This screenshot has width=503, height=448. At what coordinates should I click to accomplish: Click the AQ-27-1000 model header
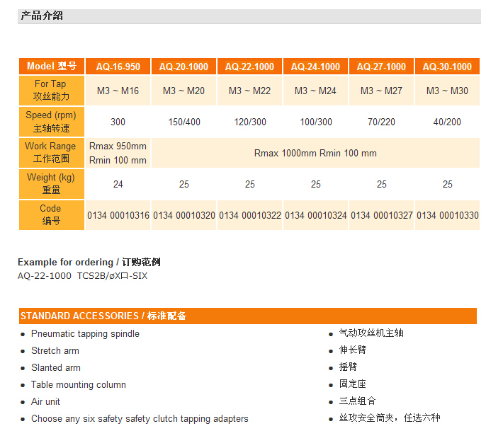pyautogui.click(x=381, y=67)
